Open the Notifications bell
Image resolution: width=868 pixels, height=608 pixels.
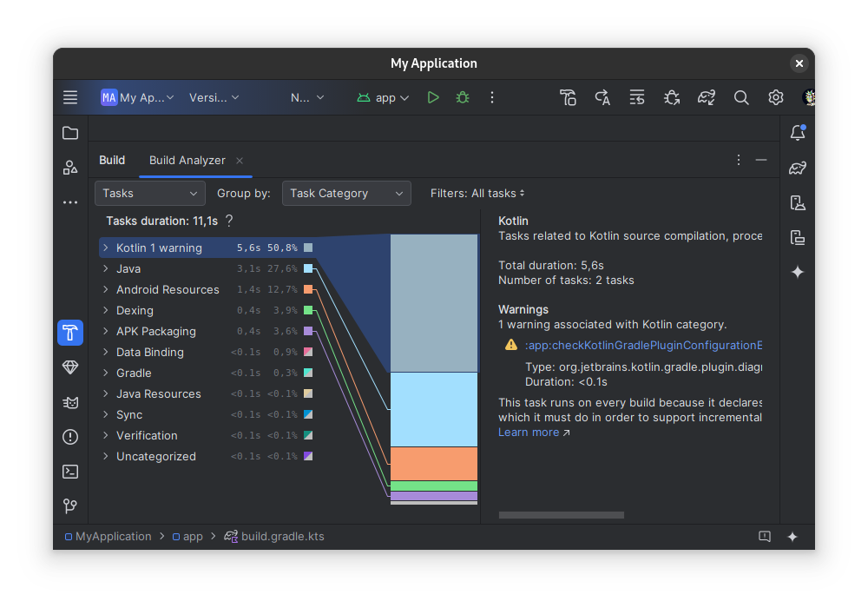pos(798,133)
